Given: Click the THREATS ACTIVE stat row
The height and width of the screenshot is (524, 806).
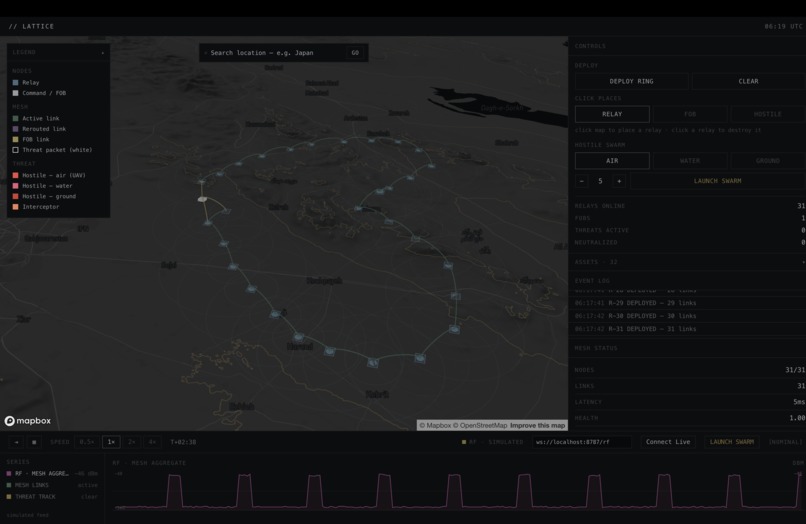Looking at the screenshot, I should [x=690, y=230].
